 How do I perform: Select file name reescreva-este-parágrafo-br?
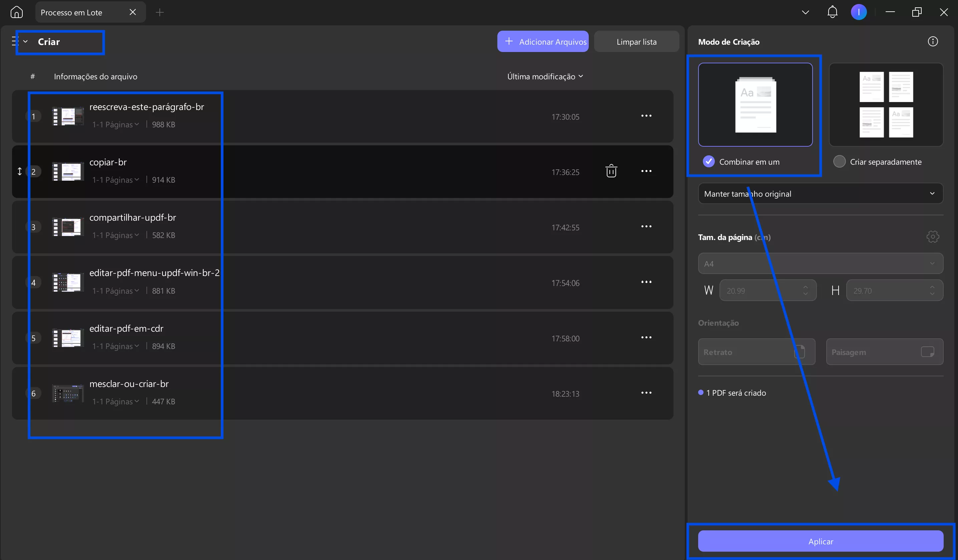tap(147, 107)
